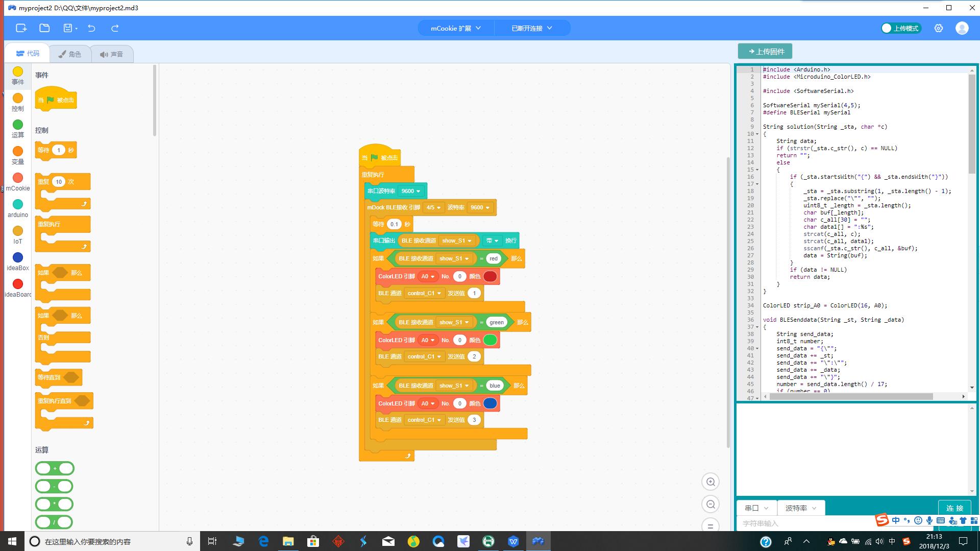980x551 pixels.
Task: Open the 串口 port dropdown
Action: tap(756, 508)
